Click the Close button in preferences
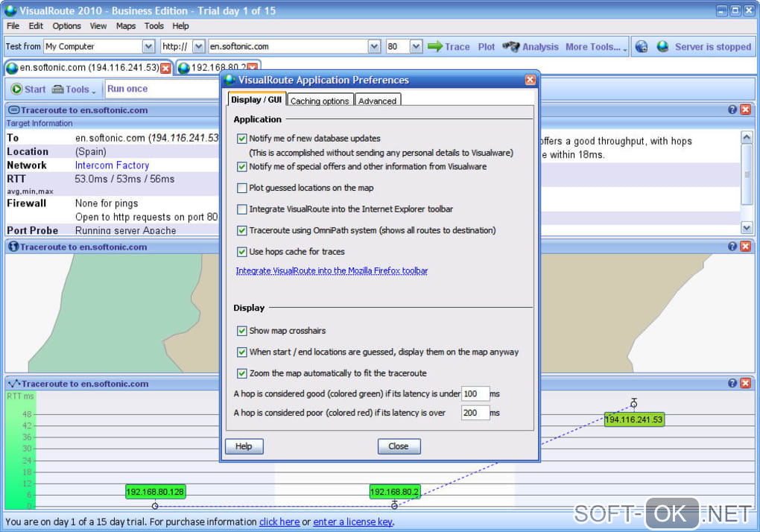 click(x=399, y=446)
